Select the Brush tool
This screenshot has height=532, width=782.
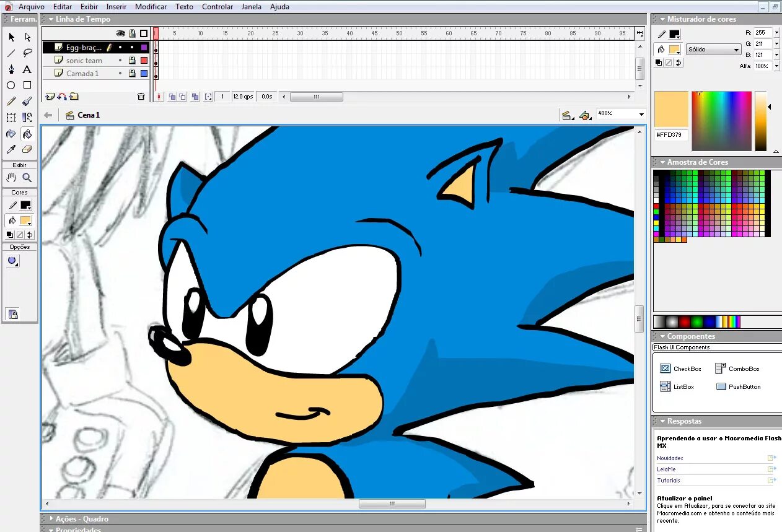27,102
